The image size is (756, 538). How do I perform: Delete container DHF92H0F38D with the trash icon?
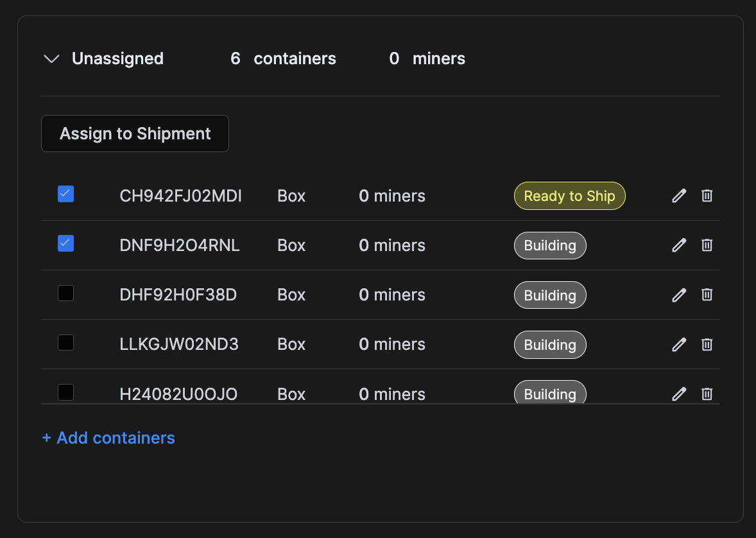tap(707, 295)
